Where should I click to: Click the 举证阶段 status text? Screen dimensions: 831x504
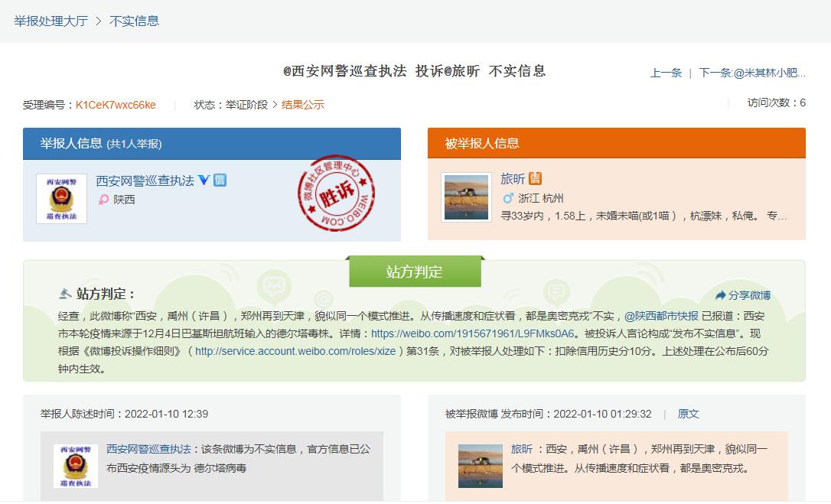click(x=246, y=105)
